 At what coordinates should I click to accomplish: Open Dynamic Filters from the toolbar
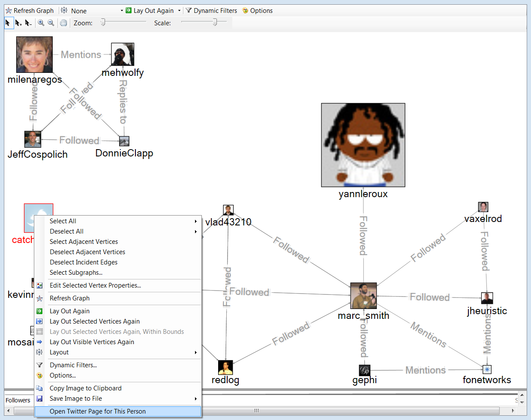coord(211,11)
